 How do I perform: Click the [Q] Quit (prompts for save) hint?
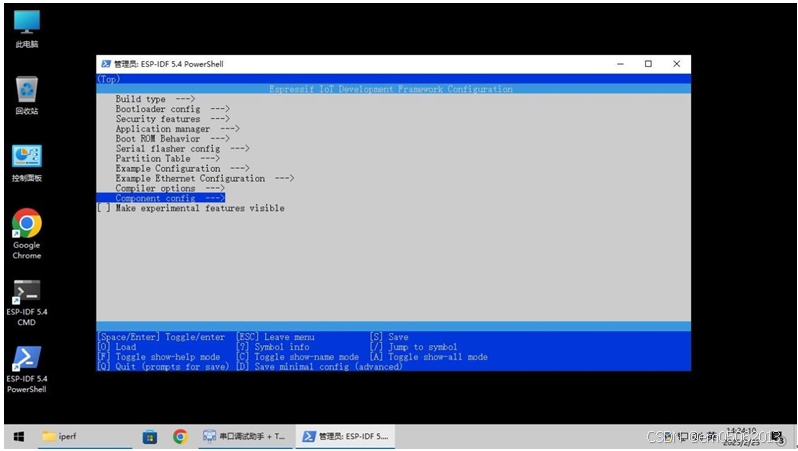(163, 367)
